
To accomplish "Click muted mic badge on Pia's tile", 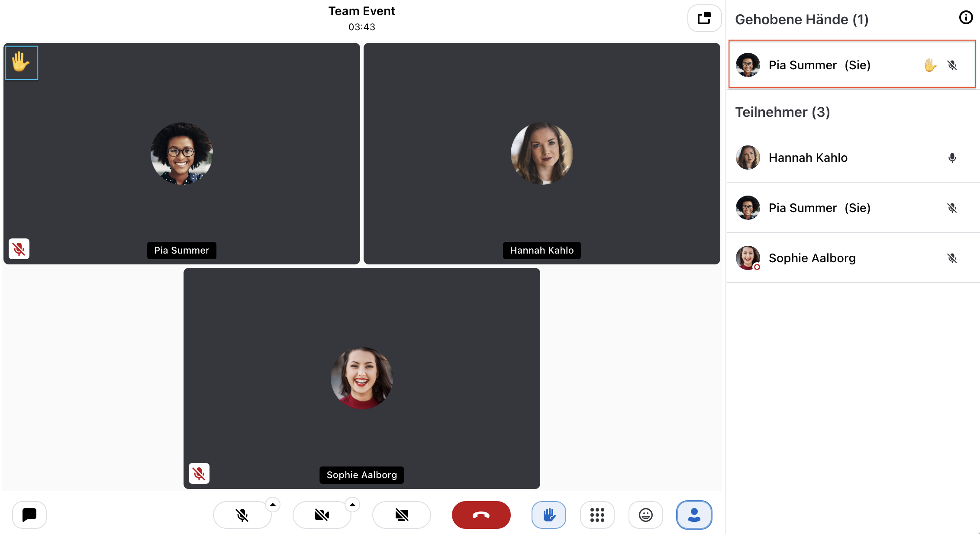I will [x=19, y=249].
